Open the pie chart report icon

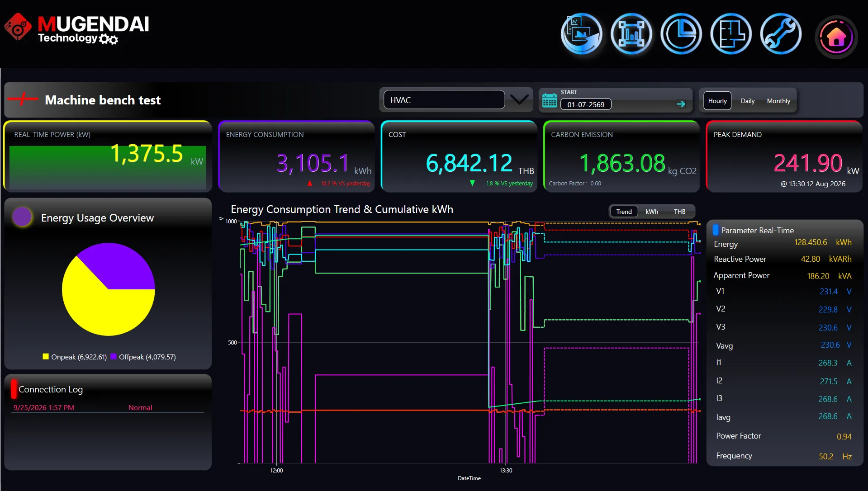[x=681, y=34]
